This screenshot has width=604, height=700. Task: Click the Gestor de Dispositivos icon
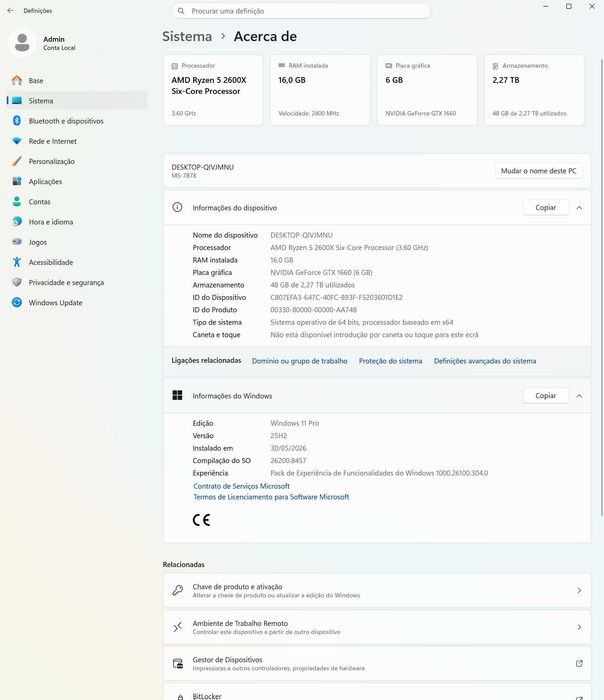tap(178, 663)
